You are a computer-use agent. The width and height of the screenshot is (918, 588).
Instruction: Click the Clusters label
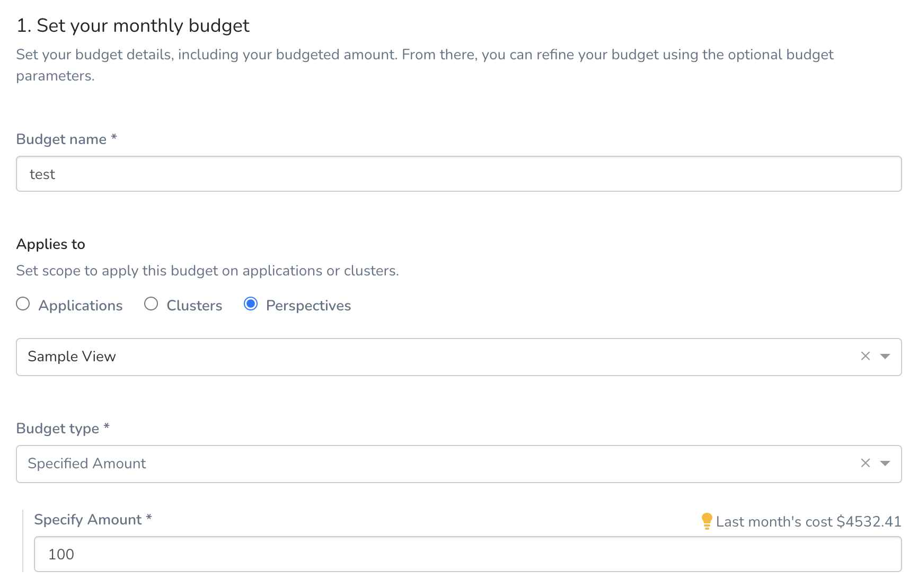[195, 306]
